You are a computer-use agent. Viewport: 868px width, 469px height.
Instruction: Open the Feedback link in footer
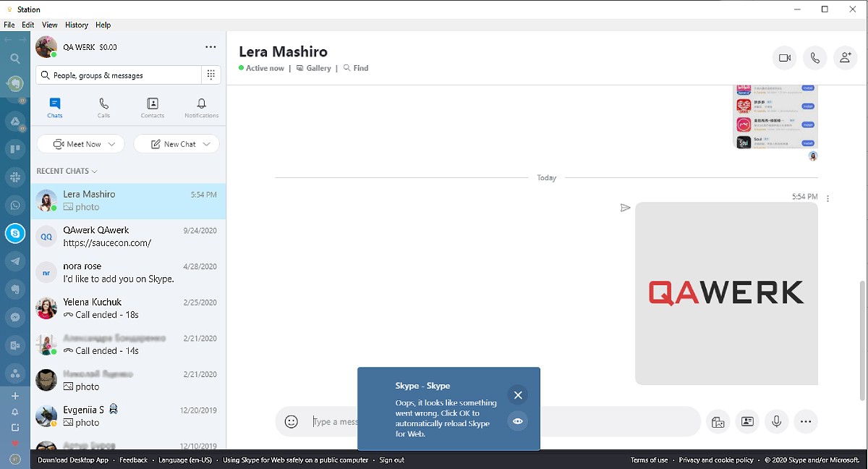click(x=133, y=460)
